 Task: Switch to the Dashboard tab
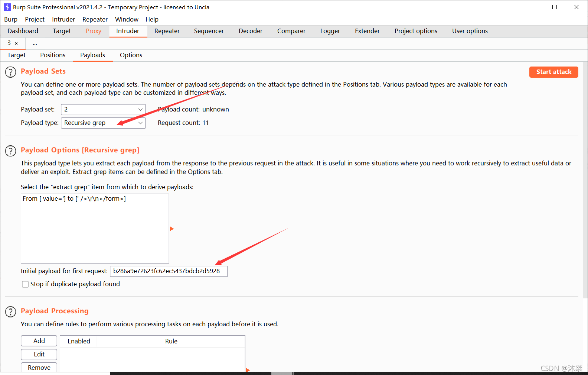23,31
